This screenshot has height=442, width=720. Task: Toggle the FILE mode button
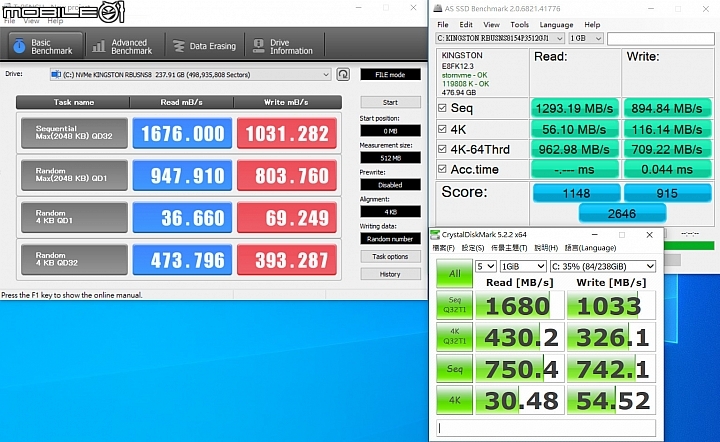pyautogui.click(x=390, y=74)
